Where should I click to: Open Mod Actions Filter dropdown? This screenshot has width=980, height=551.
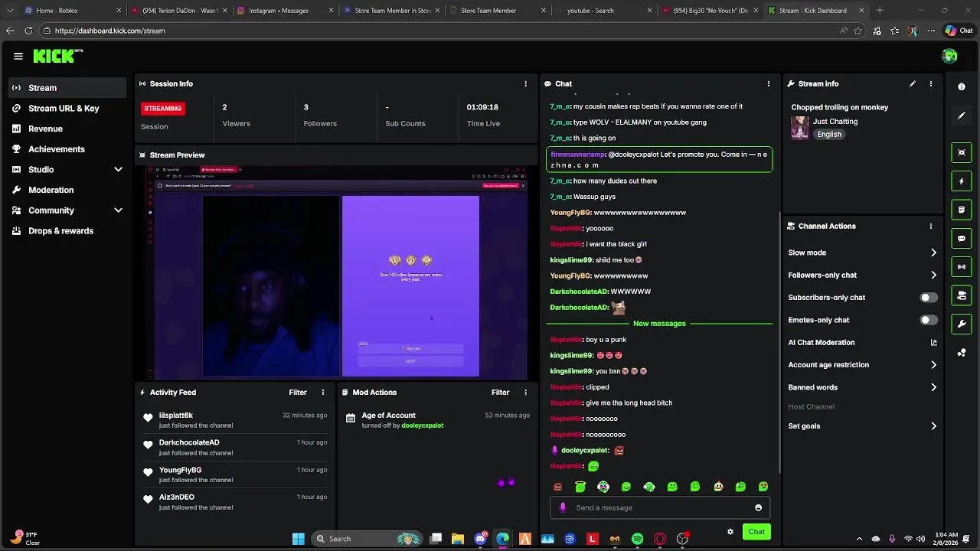point(500,392)
